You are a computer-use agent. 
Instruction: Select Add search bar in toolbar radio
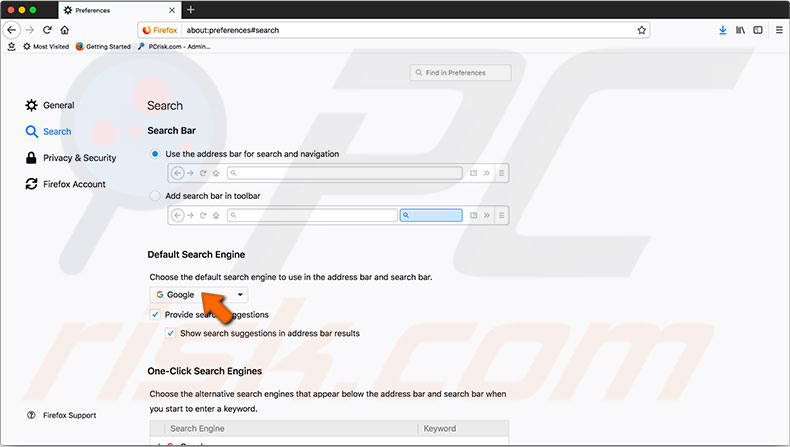tap(155, 196)
